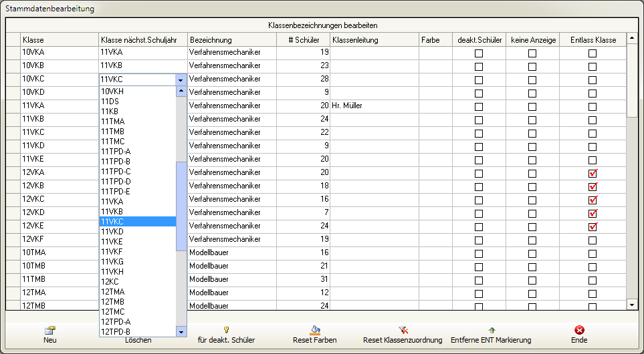Click the Reset Farben paint bucket icon
Screen dimensions: 644x354
[x=315, y=330]
